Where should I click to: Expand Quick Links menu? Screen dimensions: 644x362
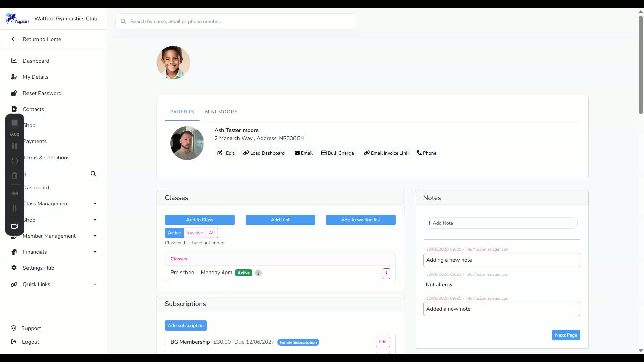click(95, 284)
